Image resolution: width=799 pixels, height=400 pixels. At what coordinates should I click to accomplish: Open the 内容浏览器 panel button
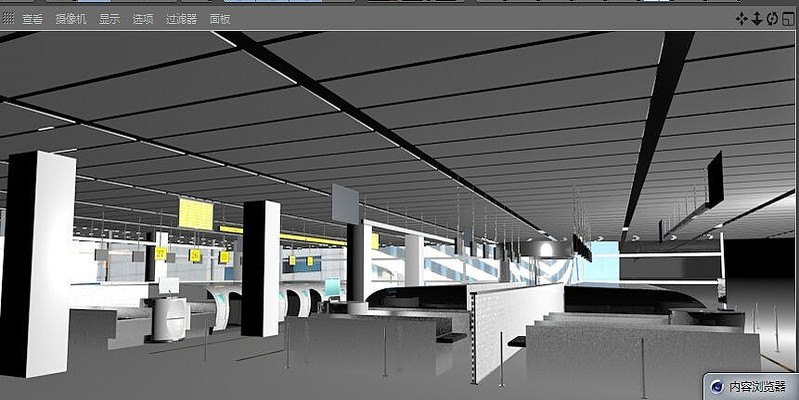point(758,386)
